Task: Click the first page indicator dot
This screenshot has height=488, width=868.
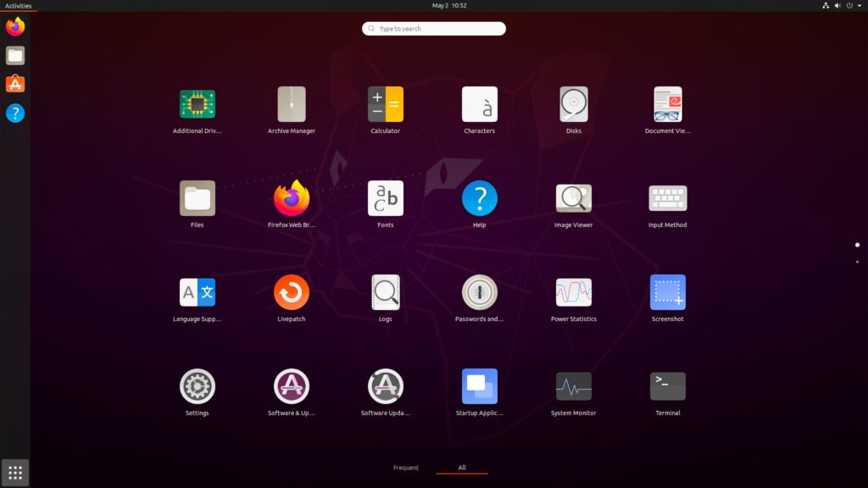Action: click(x=858, y=245)
